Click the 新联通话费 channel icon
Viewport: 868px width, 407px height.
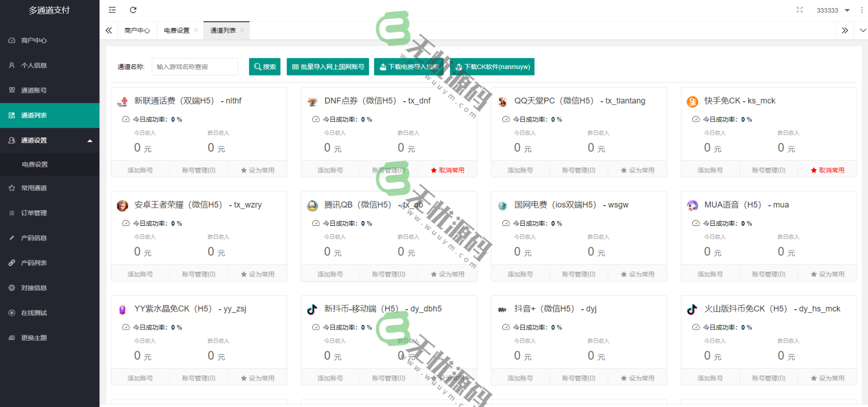click(122, 102)
